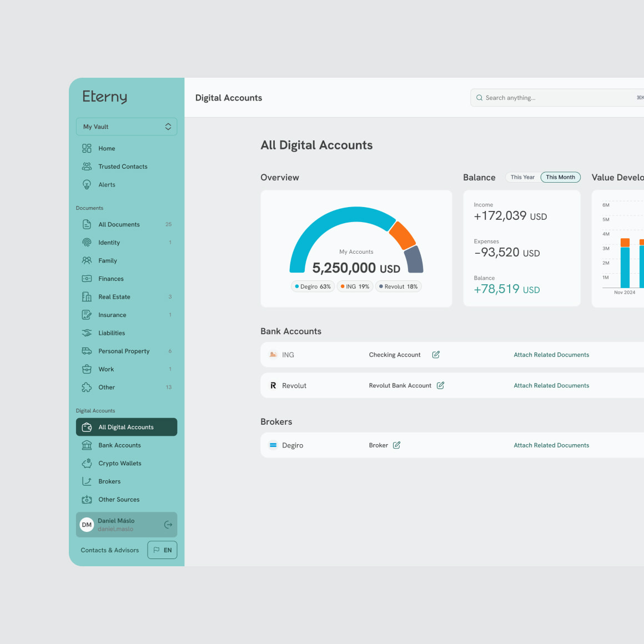This screenshot has height=644, width=644.
Task: Open Daniel Máslo profile card
Action: click(127, 525)
